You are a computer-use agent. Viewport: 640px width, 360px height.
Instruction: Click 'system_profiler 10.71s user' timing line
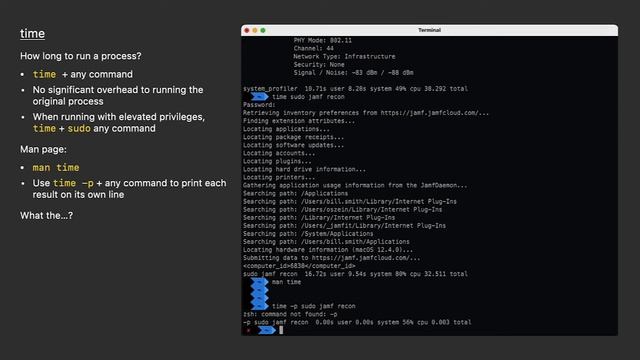pyautogui.click(x=355, y=89)
